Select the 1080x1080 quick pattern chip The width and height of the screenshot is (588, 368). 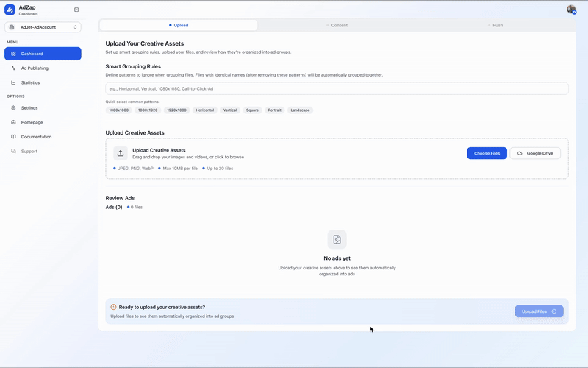118,110
